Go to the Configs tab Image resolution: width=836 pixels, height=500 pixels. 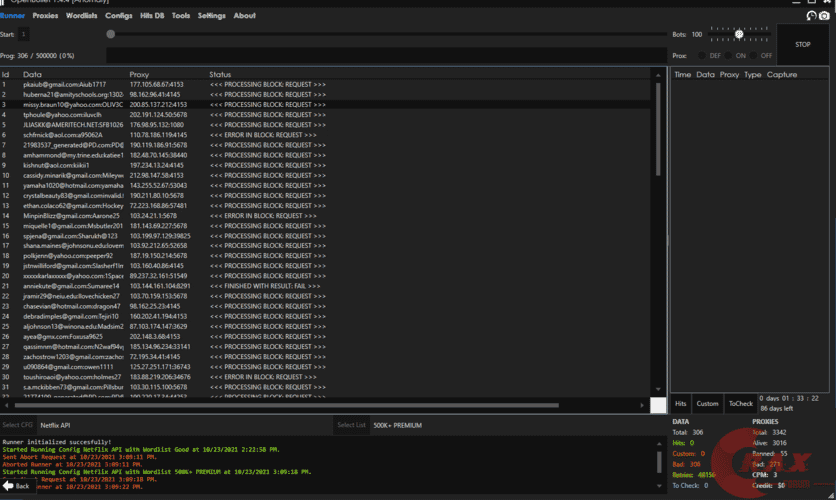(118, 16)
